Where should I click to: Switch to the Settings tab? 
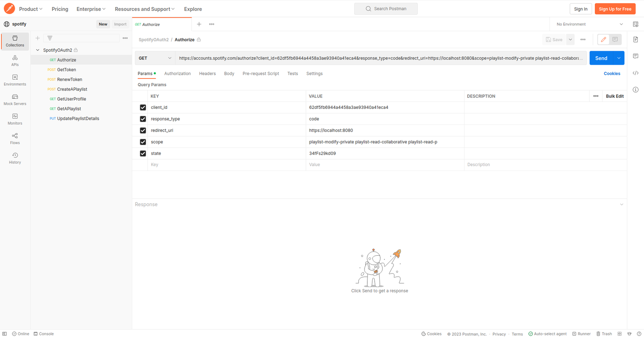[x=315, y=73]
